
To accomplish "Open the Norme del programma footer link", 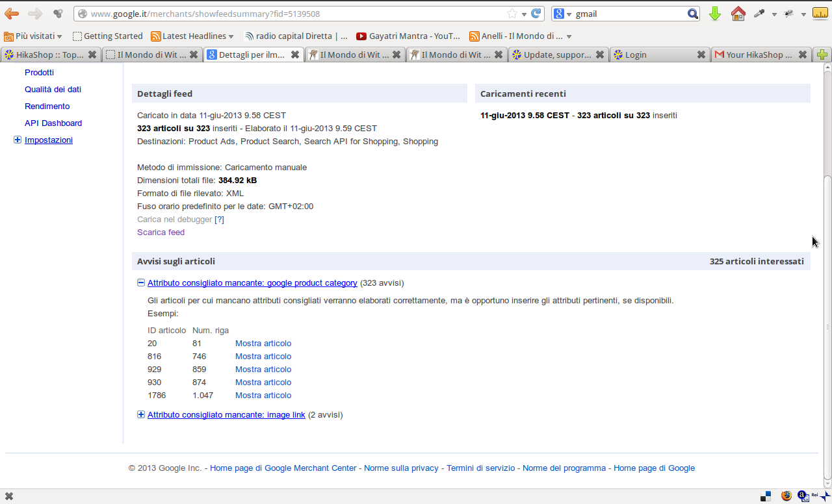I will [564, 468].
